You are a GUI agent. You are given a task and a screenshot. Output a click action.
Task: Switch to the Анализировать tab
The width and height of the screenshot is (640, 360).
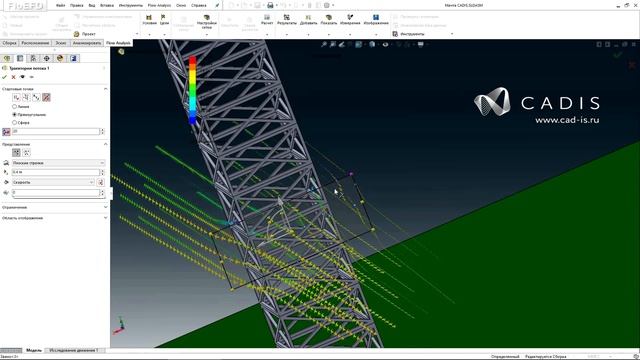coord(87,43)
